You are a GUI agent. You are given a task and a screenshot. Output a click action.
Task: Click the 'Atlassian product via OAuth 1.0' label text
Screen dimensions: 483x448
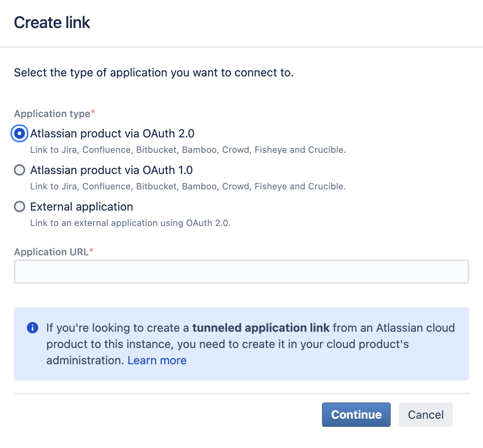(x=111, y=170)
